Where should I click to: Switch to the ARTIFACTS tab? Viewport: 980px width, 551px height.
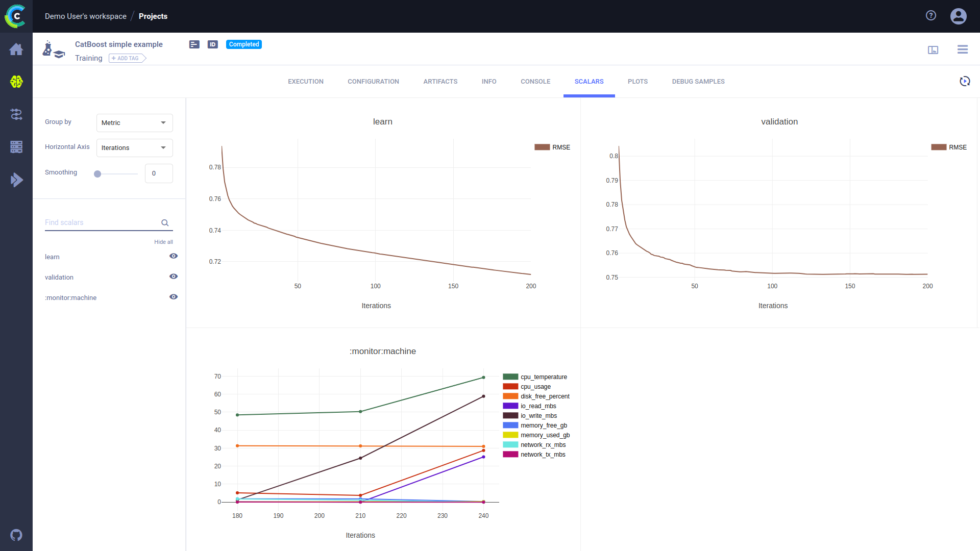(x=440, y=82)
